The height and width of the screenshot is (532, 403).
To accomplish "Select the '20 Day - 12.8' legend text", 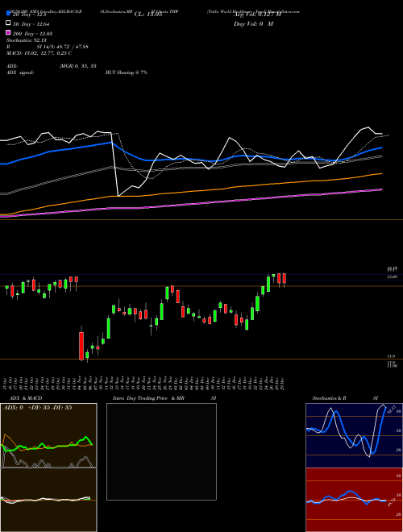I will [29, 15].
